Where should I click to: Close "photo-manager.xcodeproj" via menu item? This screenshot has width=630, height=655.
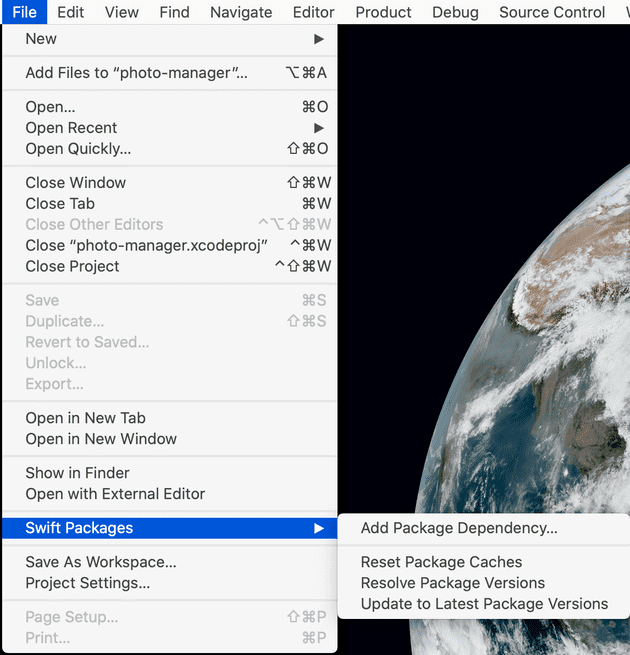tap(170, 245)
